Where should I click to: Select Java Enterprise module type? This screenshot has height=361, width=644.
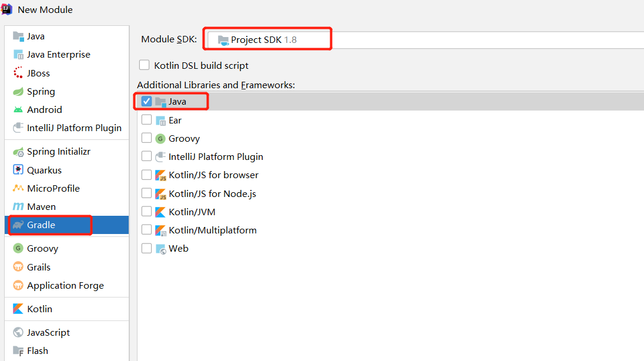click(67, 54)
